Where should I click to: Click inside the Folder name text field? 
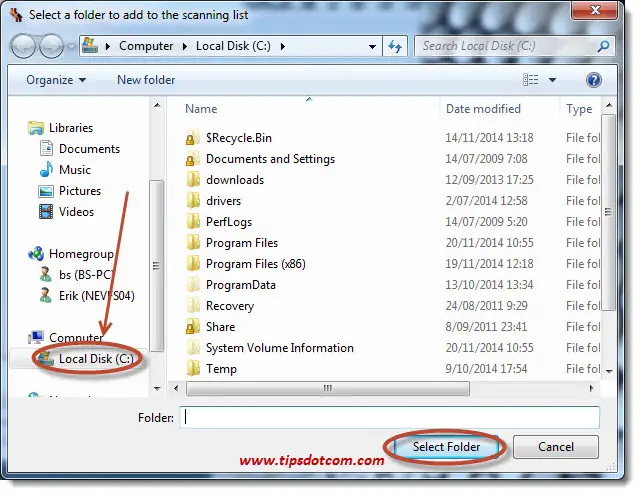click(x=390, y=417)
